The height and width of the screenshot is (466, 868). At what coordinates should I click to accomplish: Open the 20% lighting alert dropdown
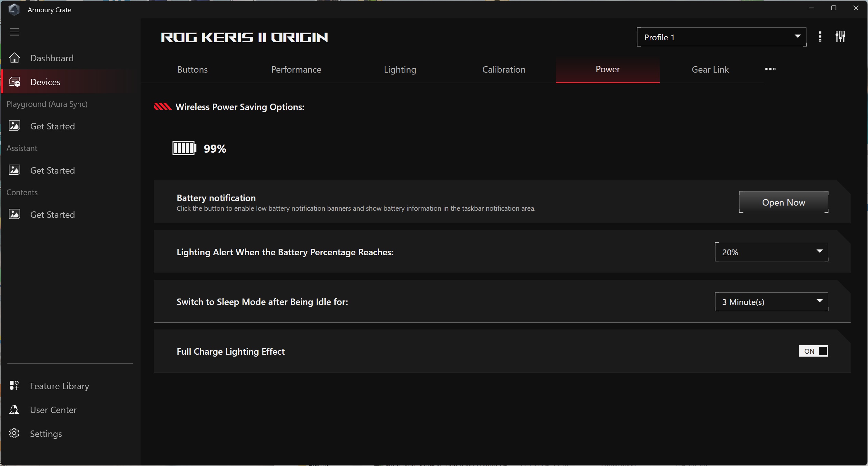tap(771, 252)
